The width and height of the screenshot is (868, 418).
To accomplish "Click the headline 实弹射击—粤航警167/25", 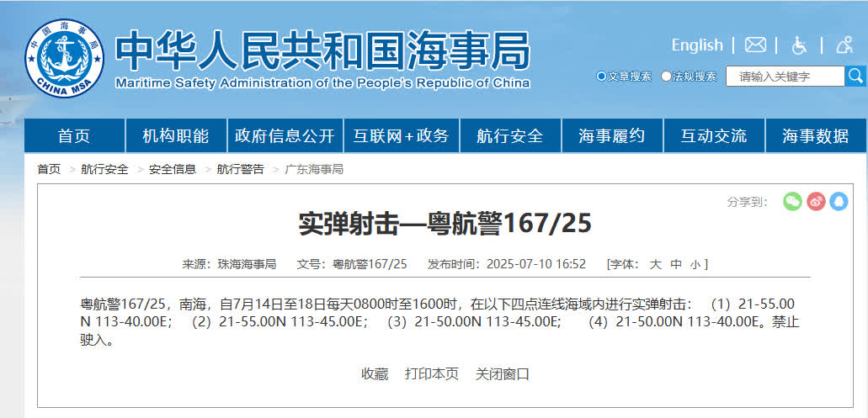I will [445, 224].
